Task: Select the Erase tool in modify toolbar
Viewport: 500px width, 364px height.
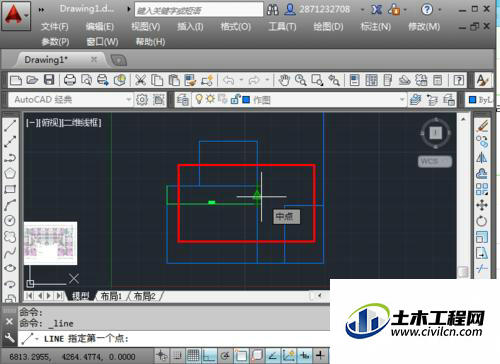Action: (x=482, y=126)
